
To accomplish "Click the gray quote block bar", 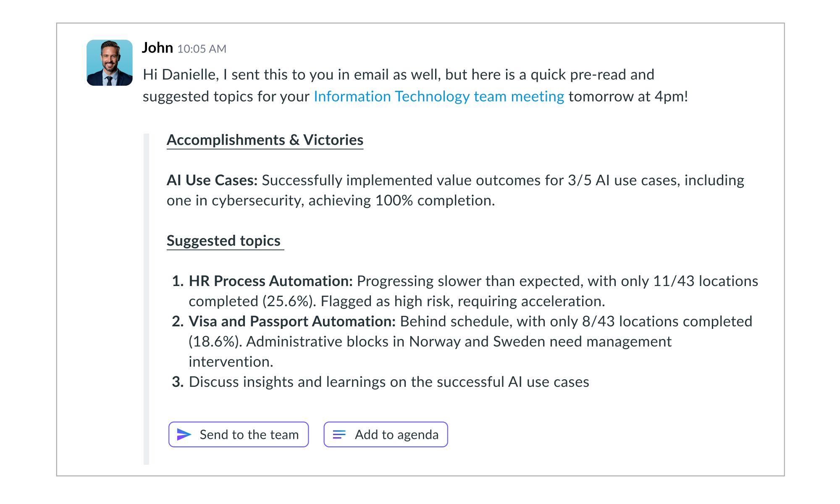I will tap(146, 299).
